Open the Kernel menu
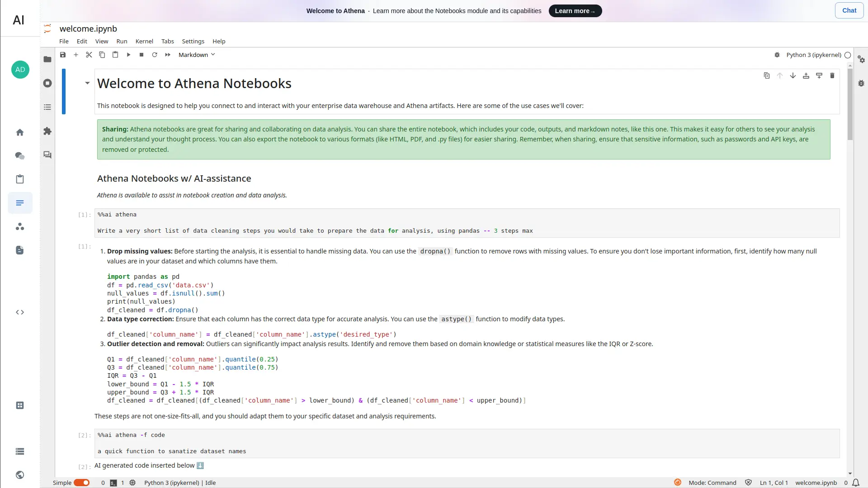868x488 pixels. (144, 41)
